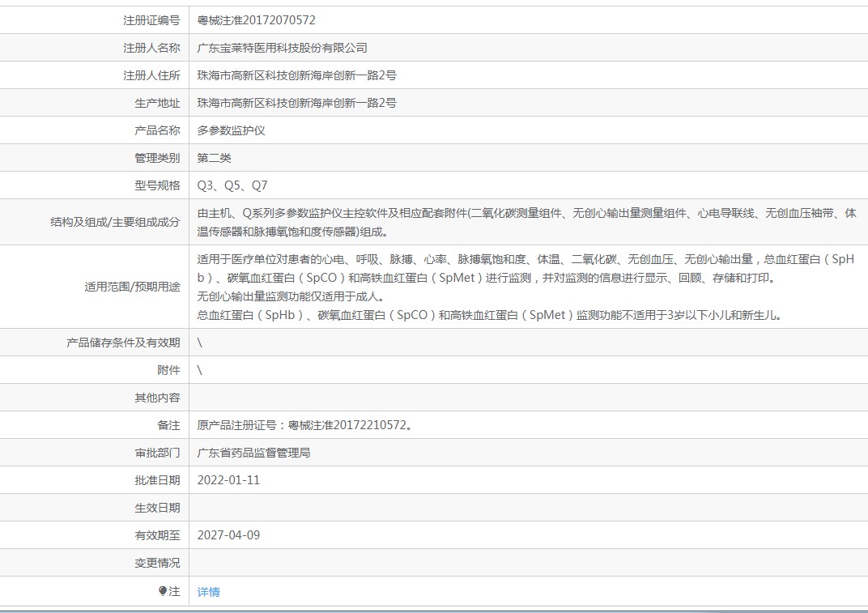Click the 注册证编号 label
Viewport: 868px width, 613px height.
(x=151, y=20)
